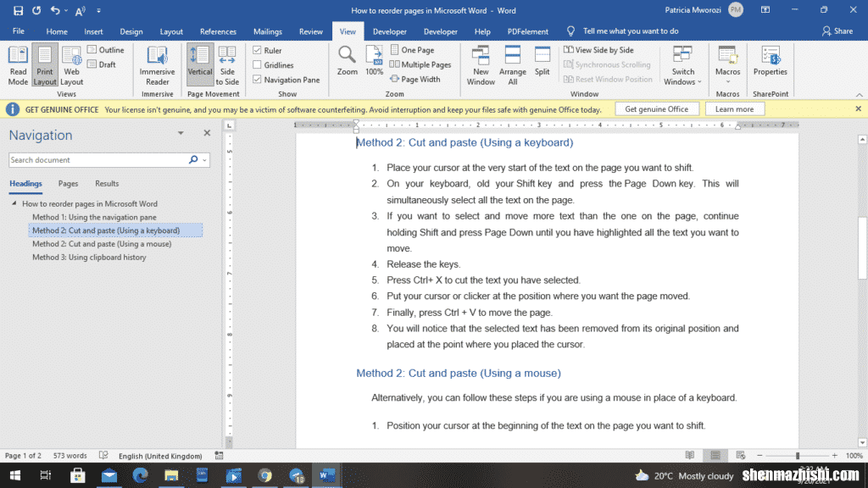868x488 pixels.
Task: Open Microsoft Edge from the taskbar
Action: 140,475
